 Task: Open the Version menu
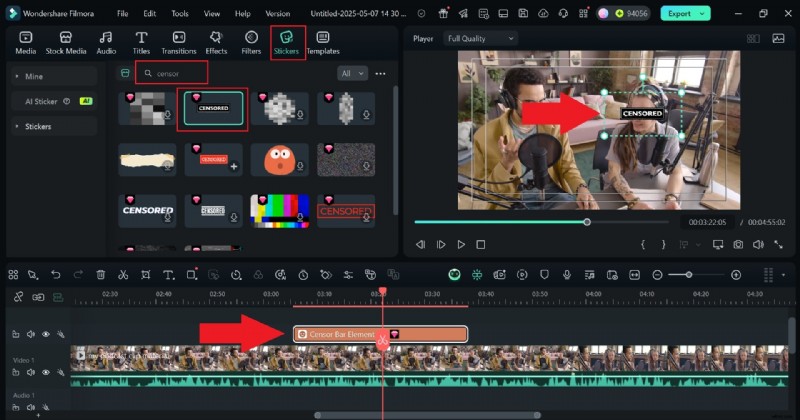point(278,14)
